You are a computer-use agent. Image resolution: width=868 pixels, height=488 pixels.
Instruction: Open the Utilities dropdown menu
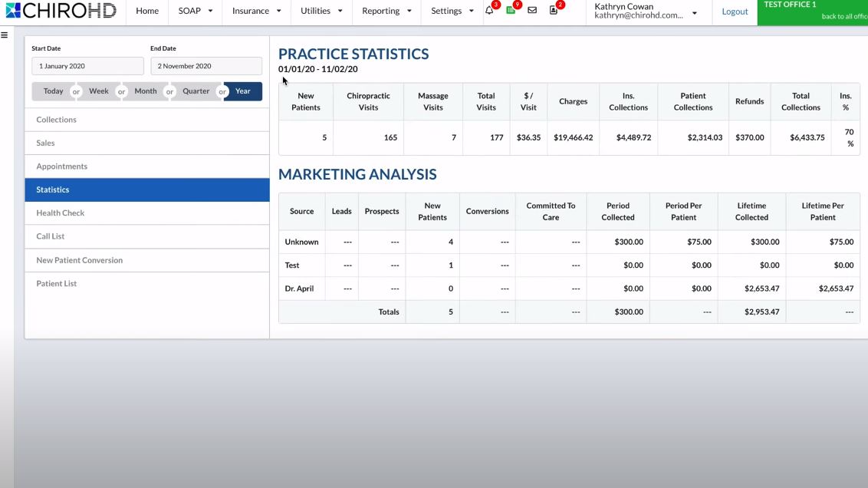point(321,11)
